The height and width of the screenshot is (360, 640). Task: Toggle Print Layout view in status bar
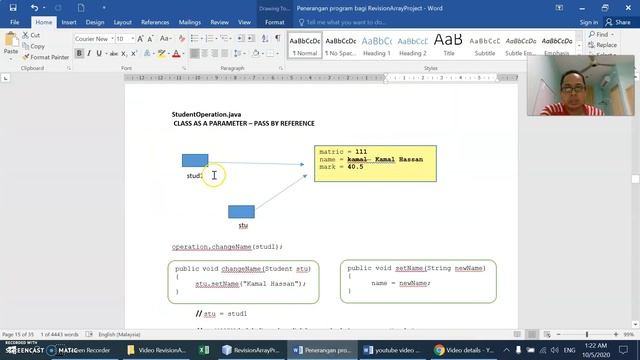point(531,334)
